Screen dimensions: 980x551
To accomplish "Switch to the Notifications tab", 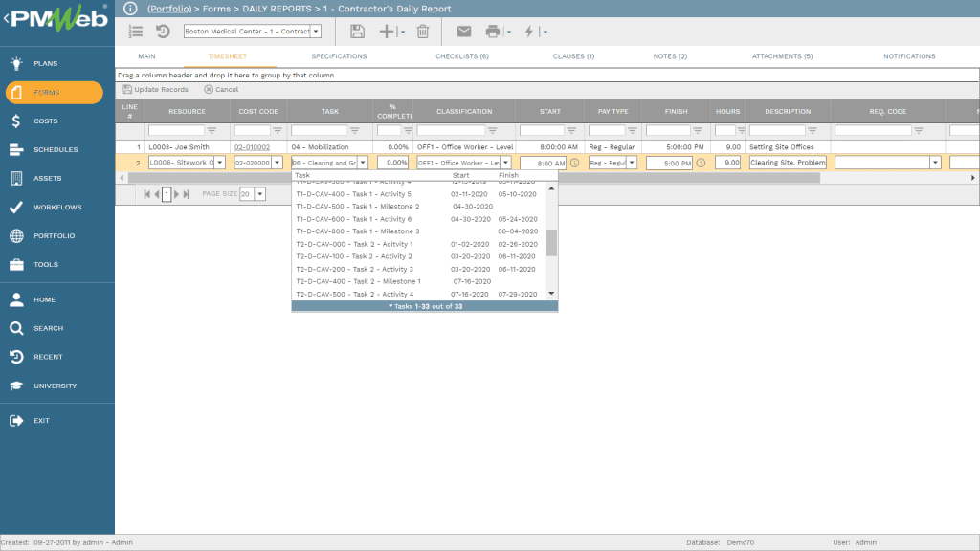I will 909,56.
